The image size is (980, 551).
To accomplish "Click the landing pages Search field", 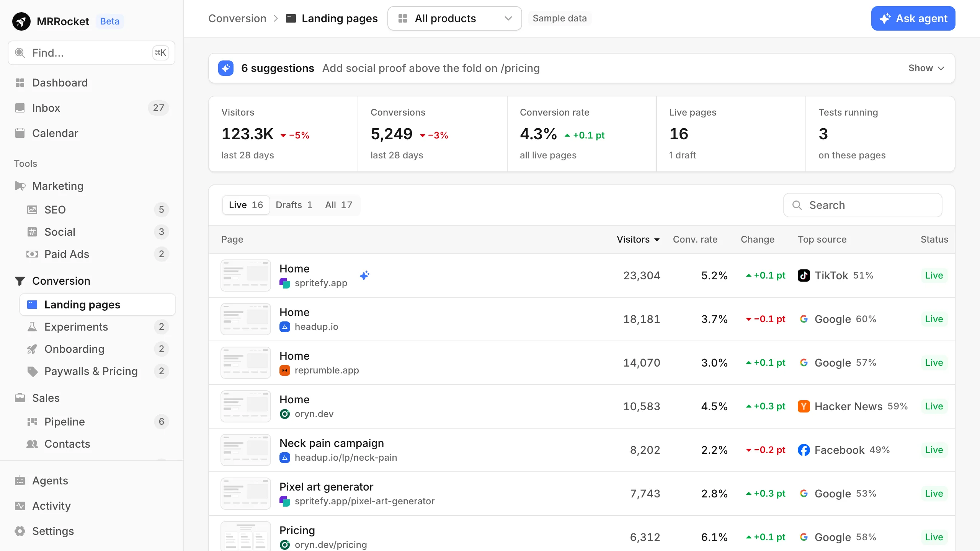I will [x=863, y=205].
